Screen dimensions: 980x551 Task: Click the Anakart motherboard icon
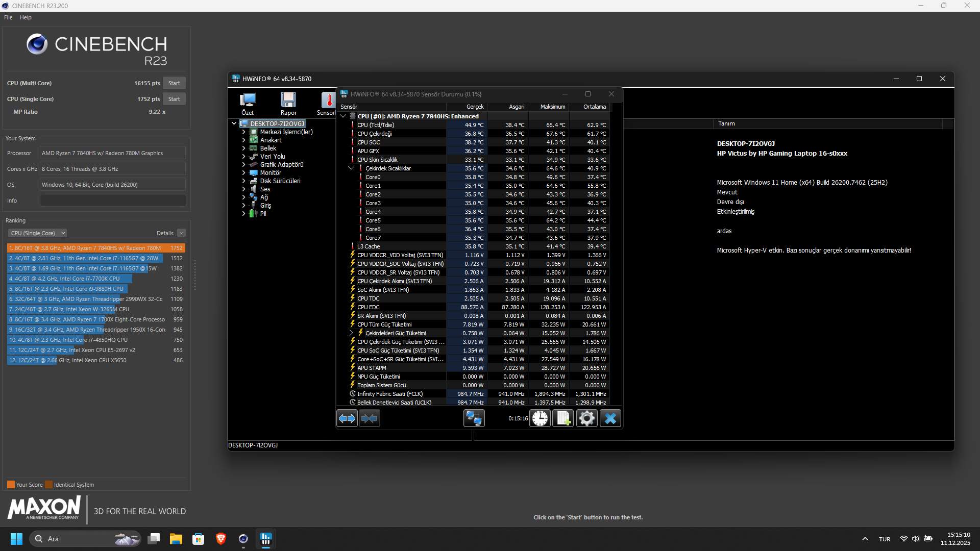254,140
